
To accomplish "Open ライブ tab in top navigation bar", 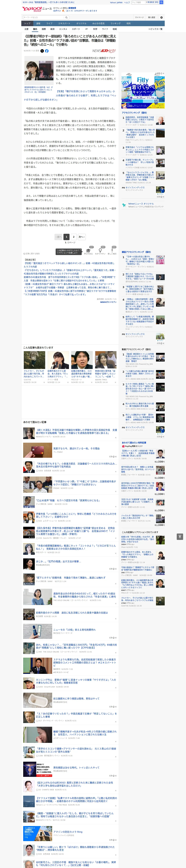I will click(x=49, y=24).
